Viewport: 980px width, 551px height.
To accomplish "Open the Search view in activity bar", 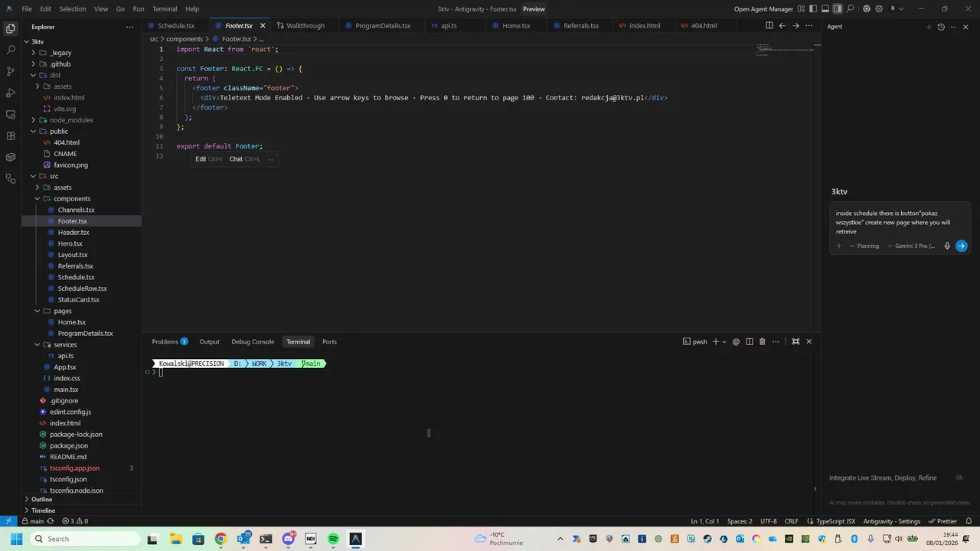I will click(11, 50).
